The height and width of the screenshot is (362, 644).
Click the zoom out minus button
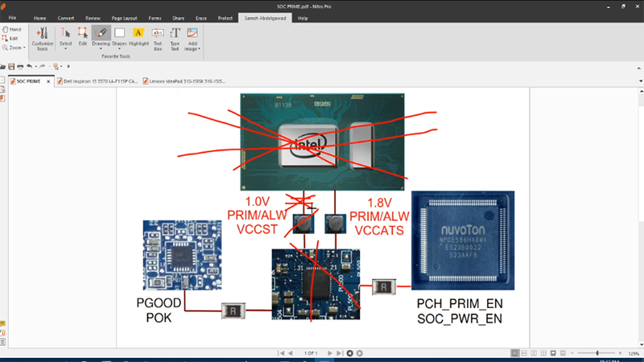point(572,353)
